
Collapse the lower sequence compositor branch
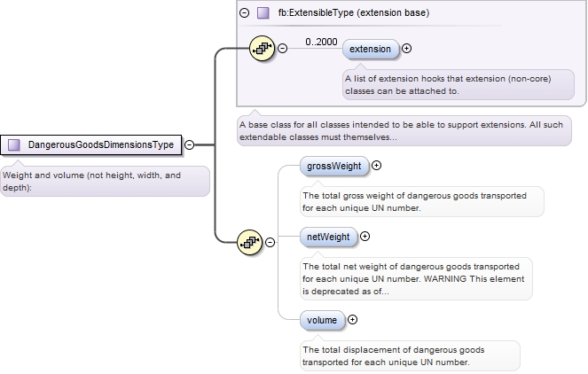pyautogui.click(x=271, y=241)
